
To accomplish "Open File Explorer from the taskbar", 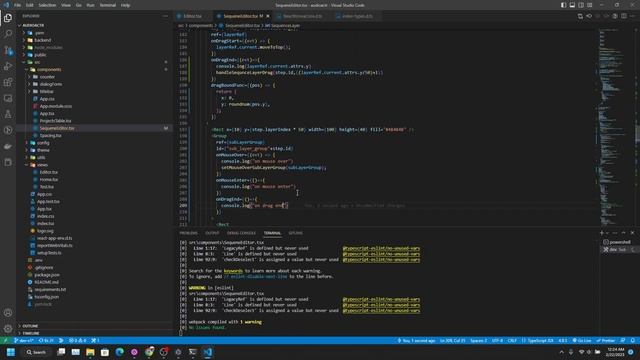I will (x=90, y=352).
